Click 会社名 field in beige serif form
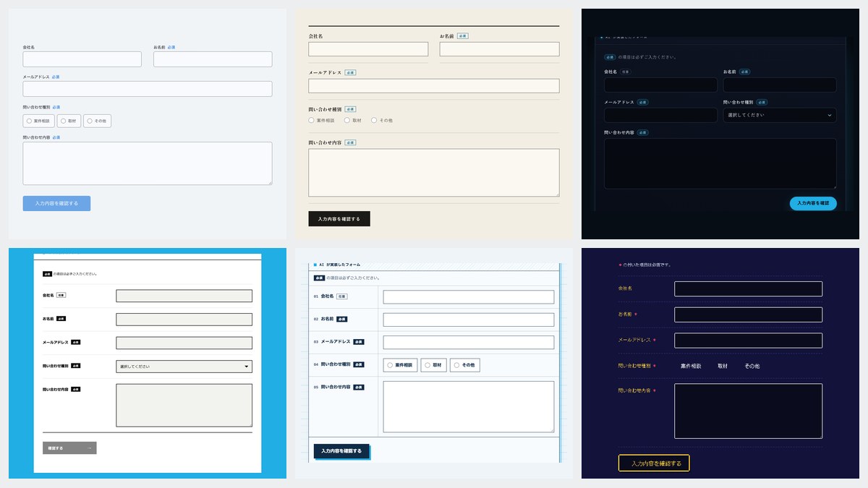This screenshot has width=868, height=488. point(368,49)
